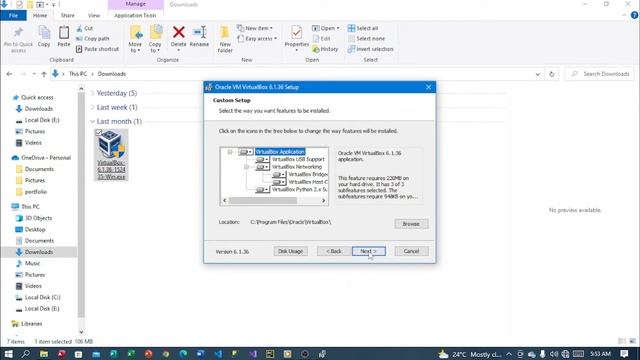640x360 pixels.
Task: Open the Application Tools tab
Action: pos(135,16)
